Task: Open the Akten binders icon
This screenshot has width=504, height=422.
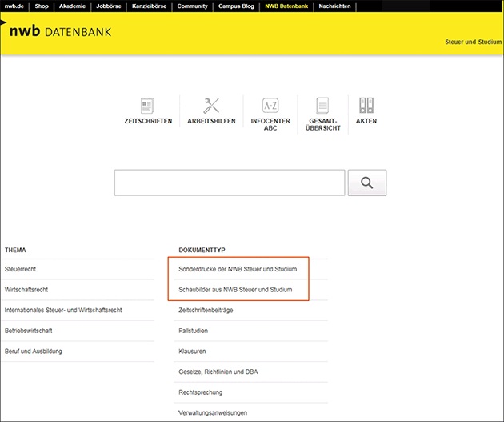Action: [366, 106]
